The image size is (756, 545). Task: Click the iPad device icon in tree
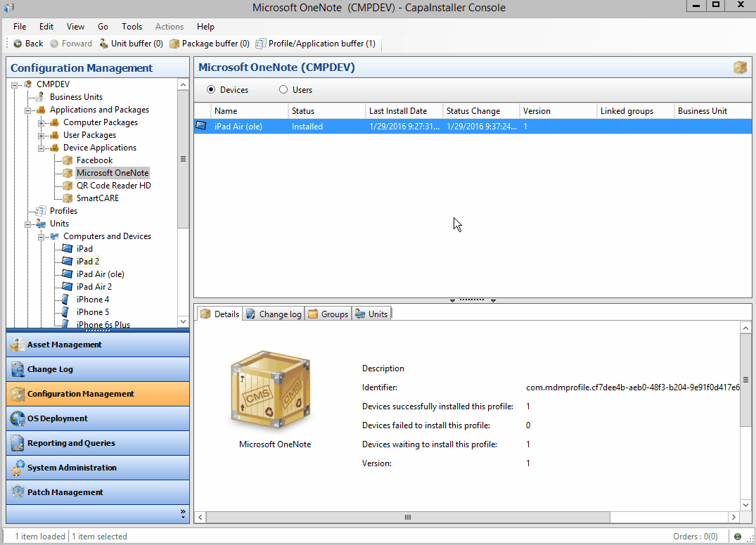(68, 248)
